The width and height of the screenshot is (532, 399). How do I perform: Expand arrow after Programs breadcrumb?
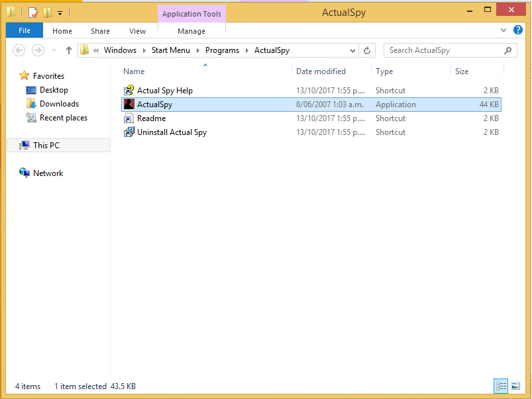point(246,50)
